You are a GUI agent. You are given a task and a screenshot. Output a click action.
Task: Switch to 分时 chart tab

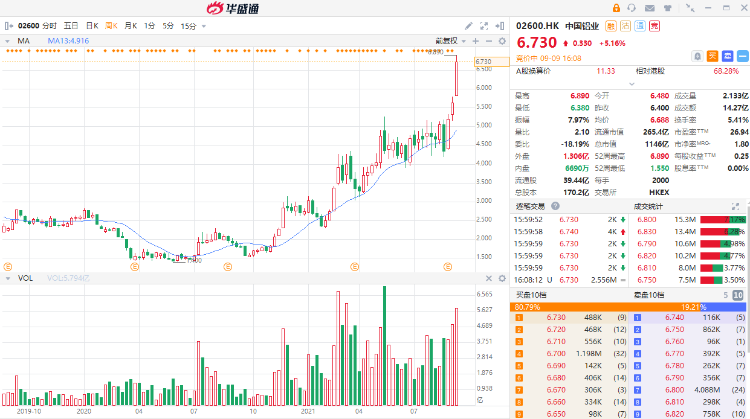pos(50,26)
